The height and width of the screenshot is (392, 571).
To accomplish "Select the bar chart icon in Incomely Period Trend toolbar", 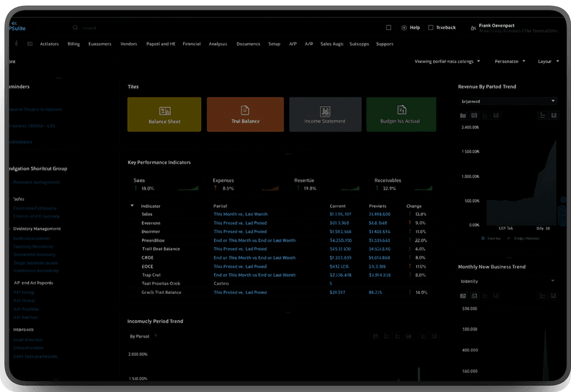I will [409, 336].
